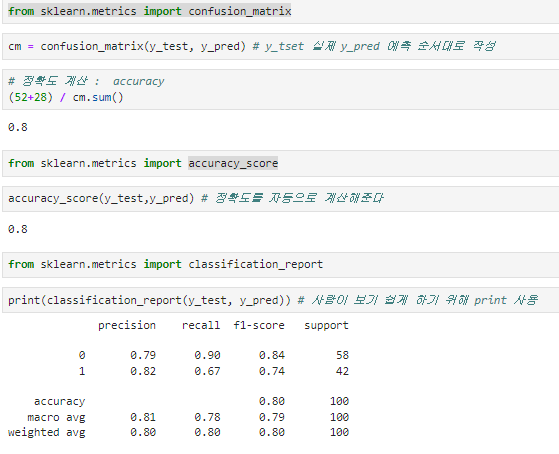Image resolution: width=559 pixels, height=454 pixels.
Task: Click the classification_report import cell
Action: coord(281,265)
